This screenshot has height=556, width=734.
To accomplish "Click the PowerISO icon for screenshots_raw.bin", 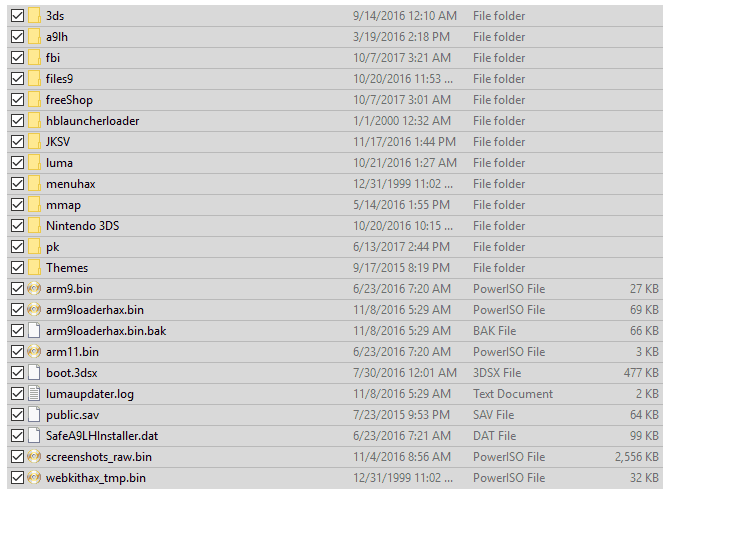I will [x=34, y=457].
